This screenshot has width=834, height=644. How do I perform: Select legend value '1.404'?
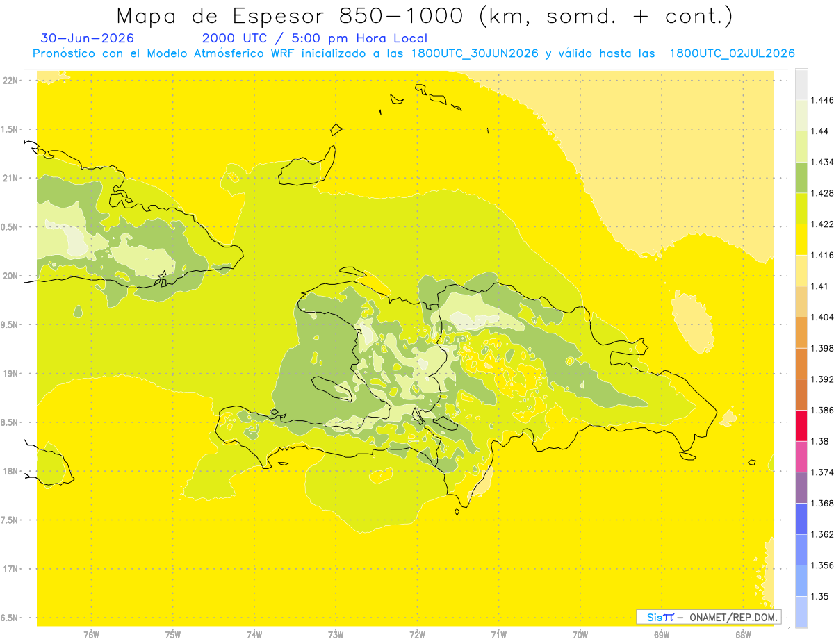[822, 317]
